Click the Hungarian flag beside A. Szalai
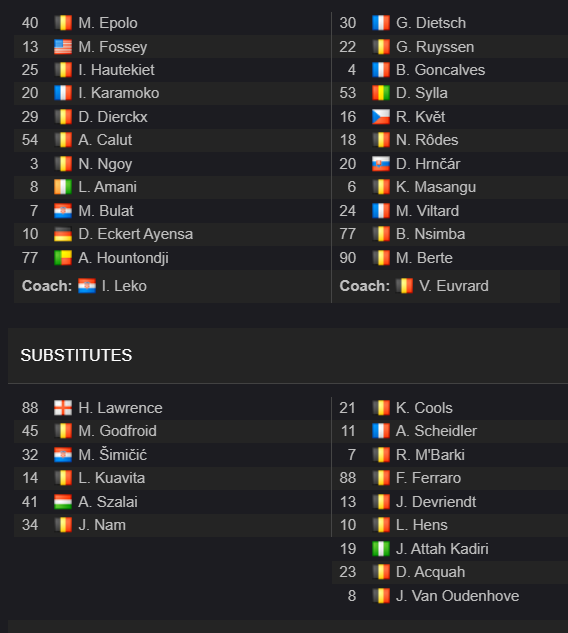 point(63,502)
